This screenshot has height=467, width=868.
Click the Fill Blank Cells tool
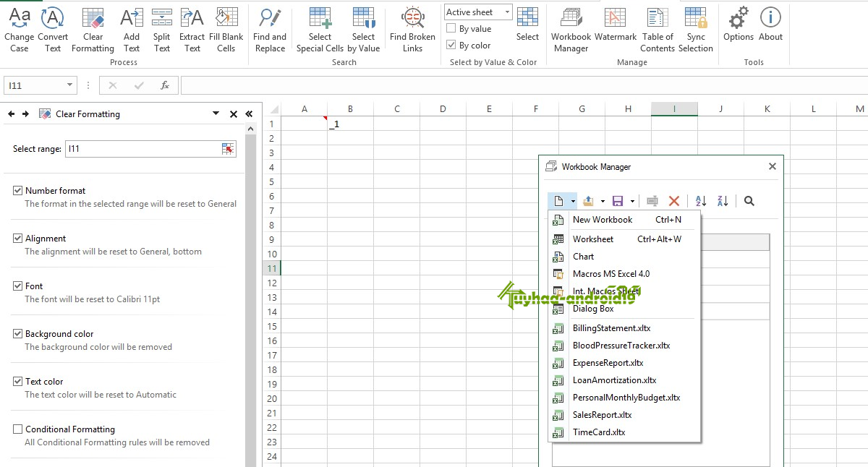[226, 30]
